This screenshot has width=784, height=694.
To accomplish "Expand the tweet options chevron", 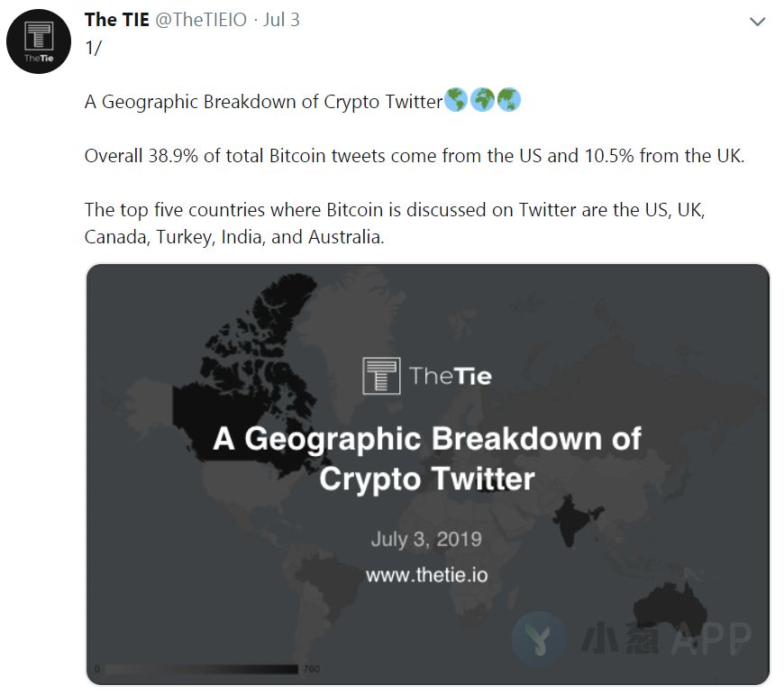I will pos(758,22).
